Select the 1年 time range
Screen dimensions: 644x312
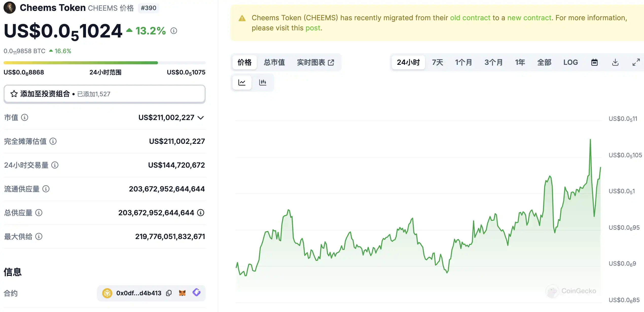[520, 62]
